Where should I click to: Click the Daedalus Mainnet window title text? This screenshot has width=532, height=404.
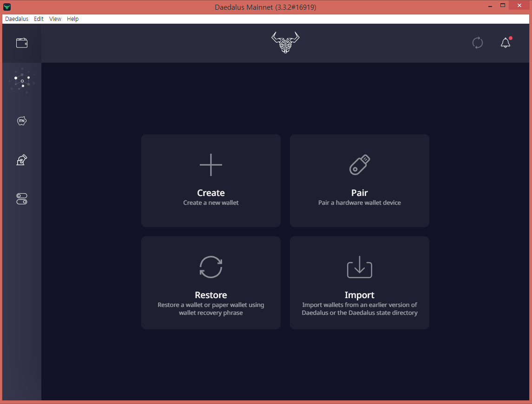265,7
